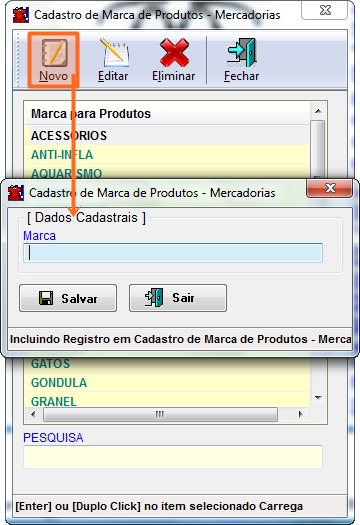Click in the PESQUISA search field
The height and width of the screenshot is (525, 360).
(x=173, y=457)
